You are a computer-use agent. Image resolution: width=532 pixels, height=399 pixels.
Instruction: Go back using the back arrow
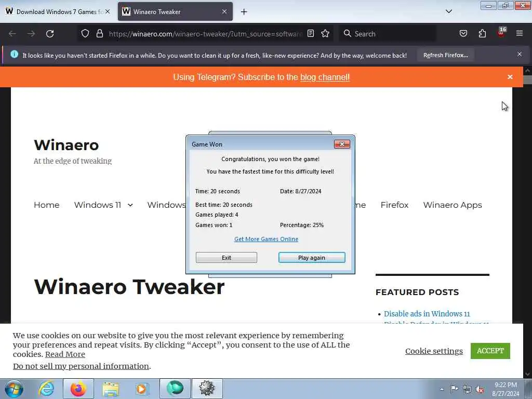[12, 34]
